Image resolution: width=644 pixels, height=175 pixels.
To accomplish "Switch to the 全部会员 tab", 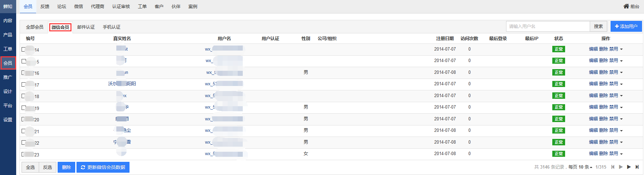I will click(x=35, y=27).
